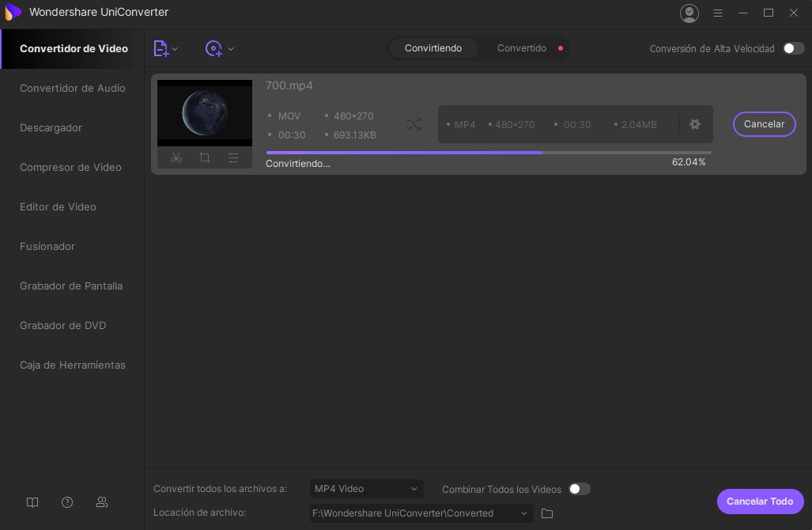Click the scissors trim icon under thumbnail

point(176,157)
